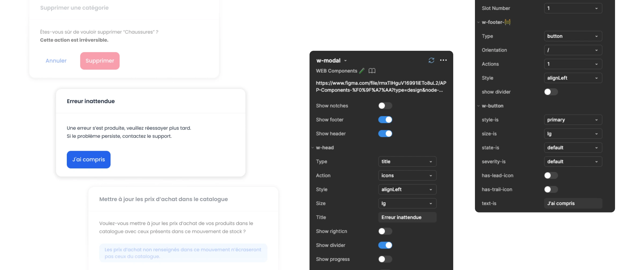Image resolution: width=644 pixels, height=270 pixels.
Task: Enable the has-lead-icon switch
Action: [x=551, y=176]
